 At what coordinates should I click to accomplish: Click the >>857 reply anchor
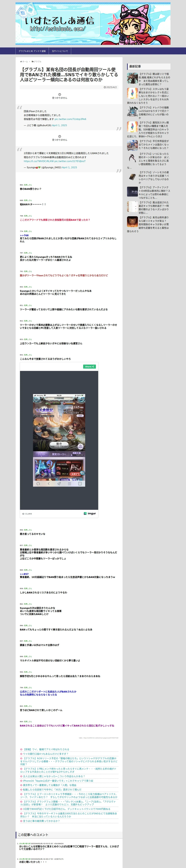click(x=24, y=574)
